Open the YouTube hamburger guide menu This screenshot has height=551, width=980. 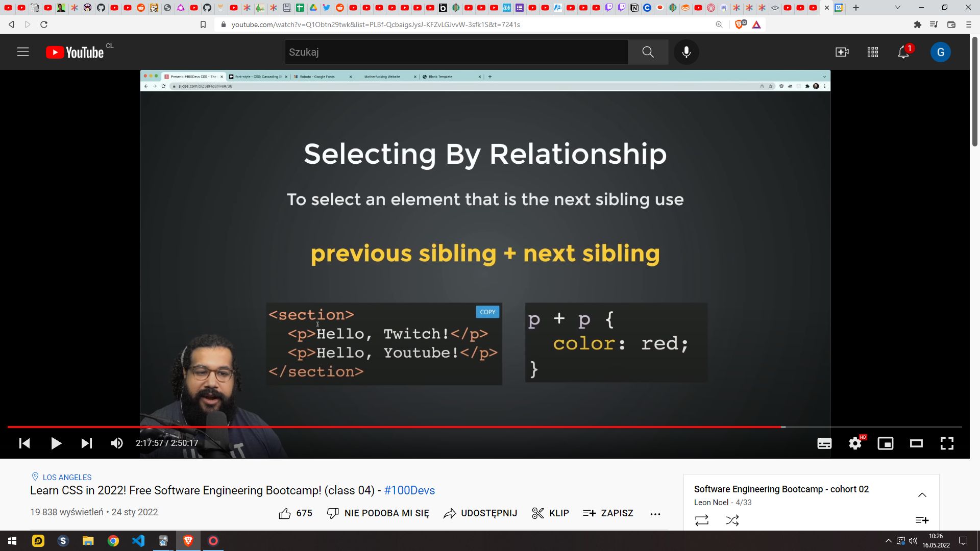point(23,52)
